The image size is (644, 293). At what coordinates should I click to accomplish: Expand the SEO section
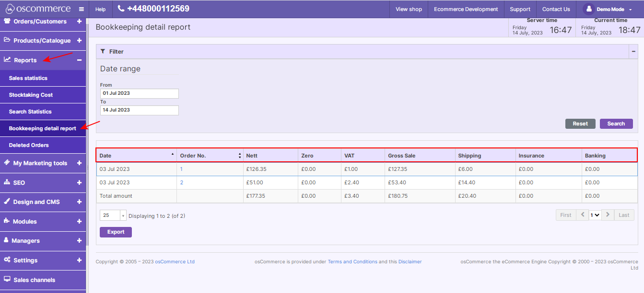pyautogui.click(x=79, y=183)
